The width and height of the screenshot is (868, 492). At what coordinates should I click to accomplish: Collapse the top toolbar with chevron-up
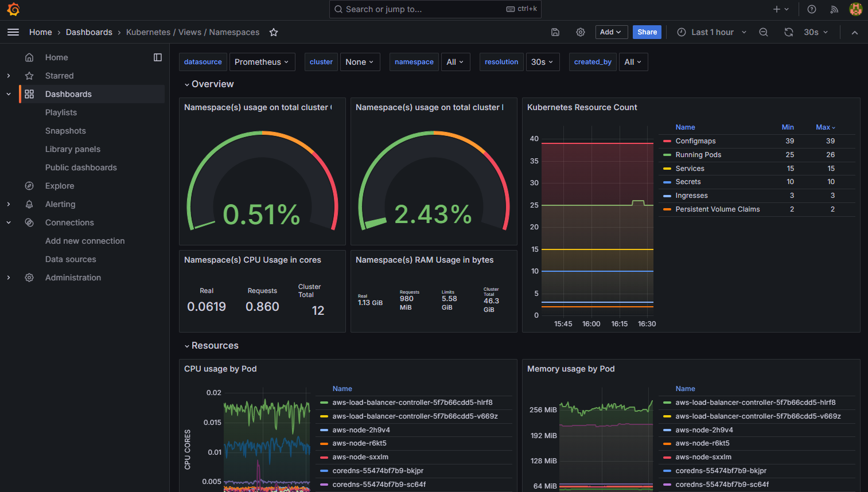click(x=855, y=32)
